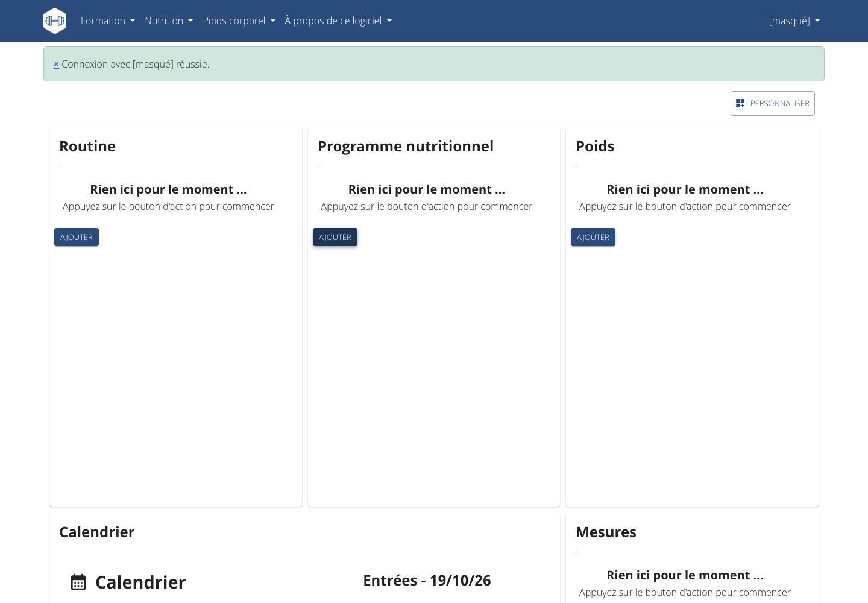Open the Formation dropdown menu
This screenshot has width=868, height=603.
coord(108,21)
